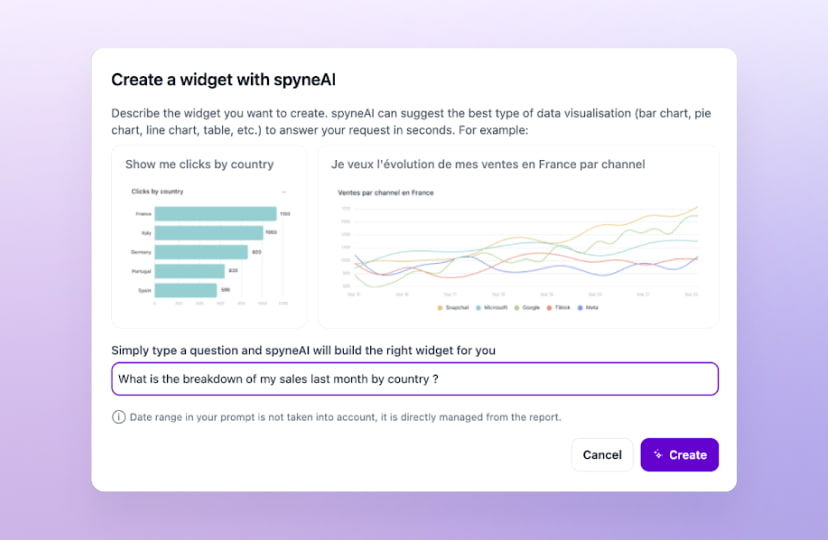Click the 'Create a widget with spyneAI' heading
828x540 pixels.
point(223,80)
